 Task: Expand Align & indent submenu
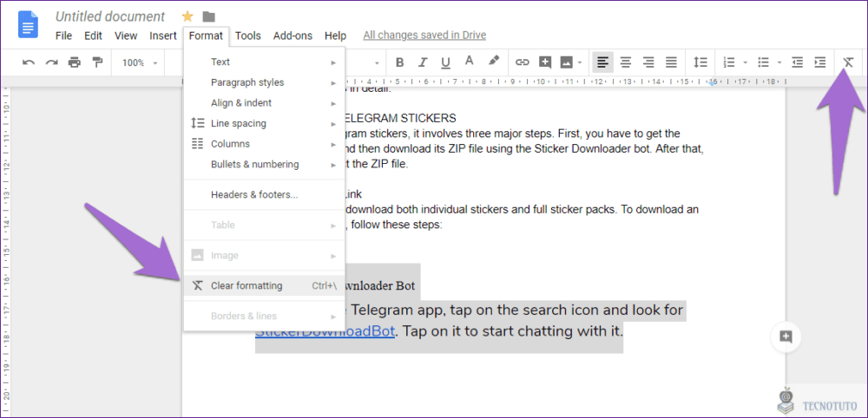tap(264, 103)
